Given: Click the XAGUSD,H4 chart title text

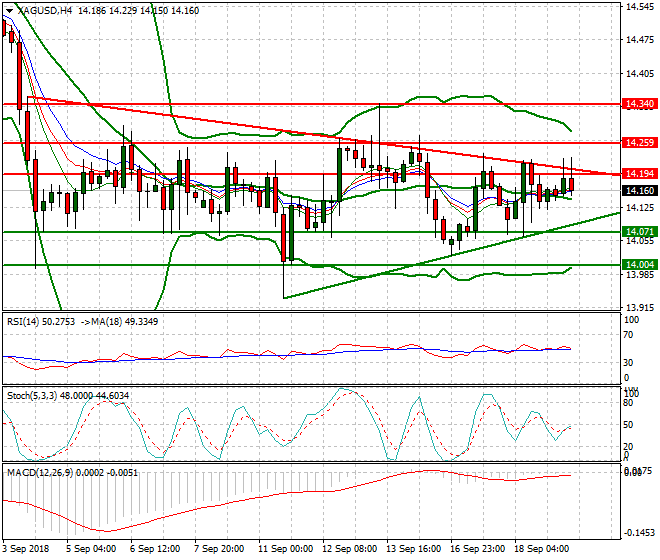Looking at the screenshot, I should click(45, 11).
